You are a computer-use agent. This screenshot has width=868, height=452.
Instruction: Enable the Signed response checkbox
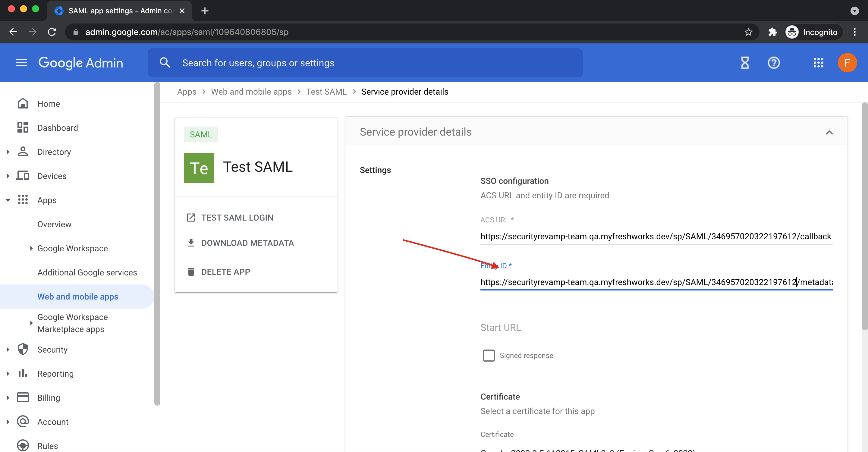point(488,355)
